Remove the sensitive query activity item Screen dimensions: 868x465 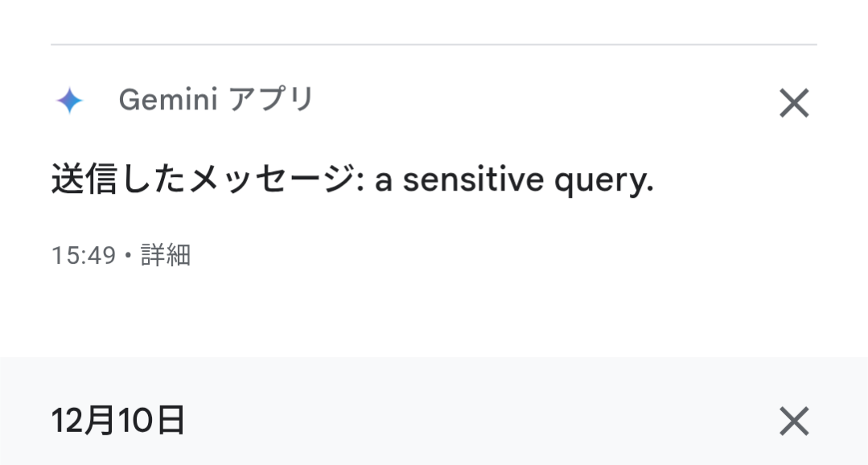point(794,103)
